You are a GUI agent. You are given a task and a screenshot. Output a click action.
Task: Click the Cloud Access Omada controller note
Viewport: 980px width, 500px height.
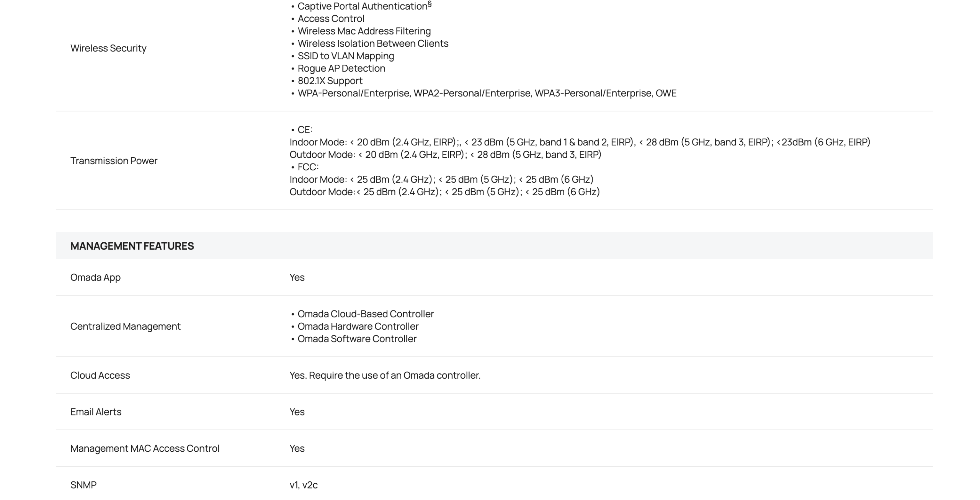pyautogui.click(x=385, y=375)
